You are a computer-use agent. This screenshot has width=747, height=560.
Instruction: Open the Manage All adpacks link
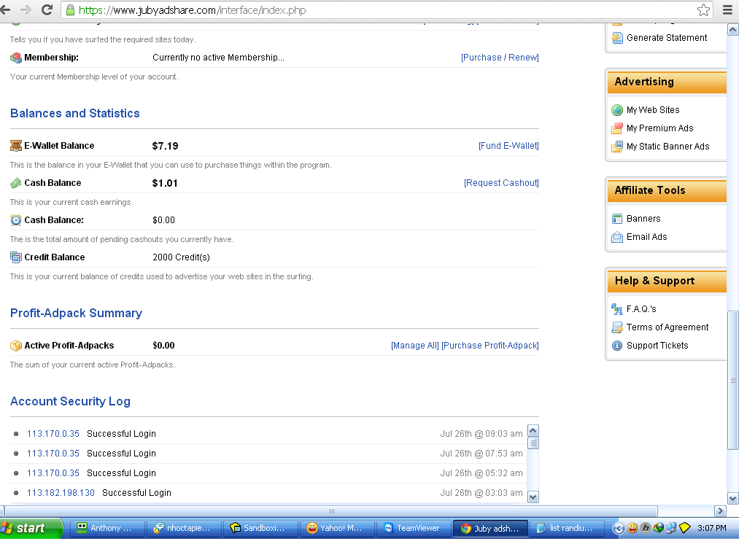click(415, 345)
